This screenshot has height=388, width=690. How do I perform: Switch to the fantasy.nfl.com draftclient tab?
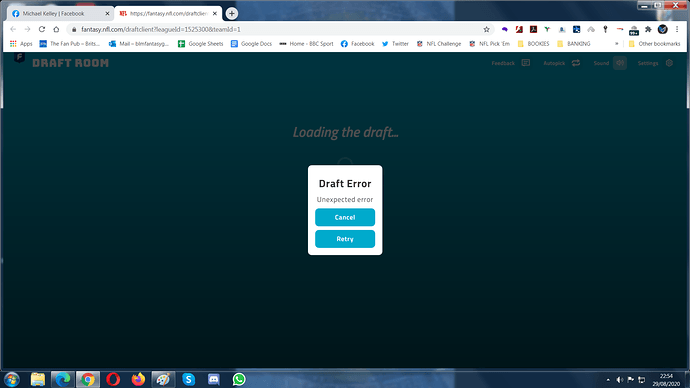pyautogui.click(x=168, y=14)
